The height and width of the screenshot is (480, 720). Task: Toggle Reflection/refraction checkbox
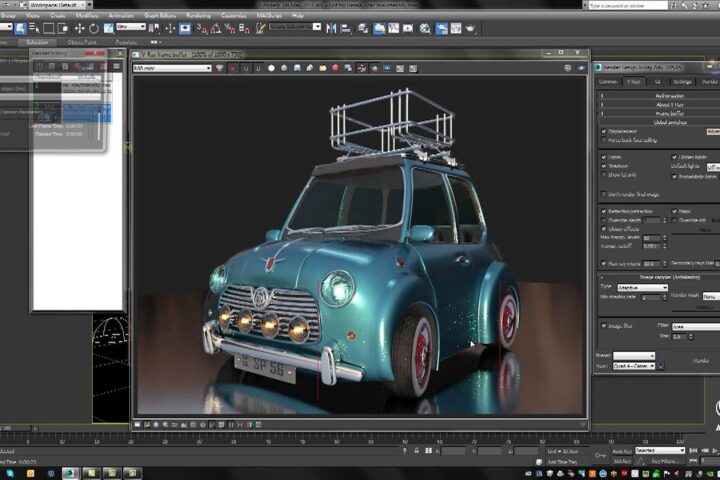coord(604,211)
